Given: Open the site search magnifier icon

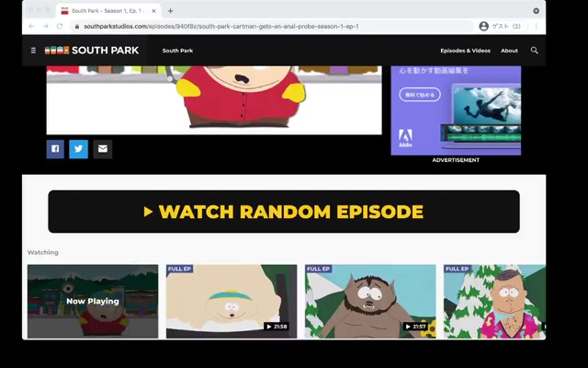Looking at the screenshot, I should (535, 51).
